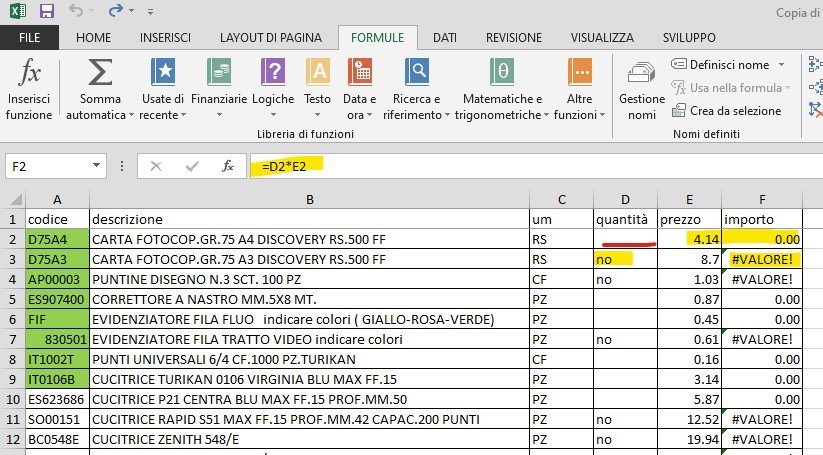
Task: Select column F header
Action: [762, 199]
